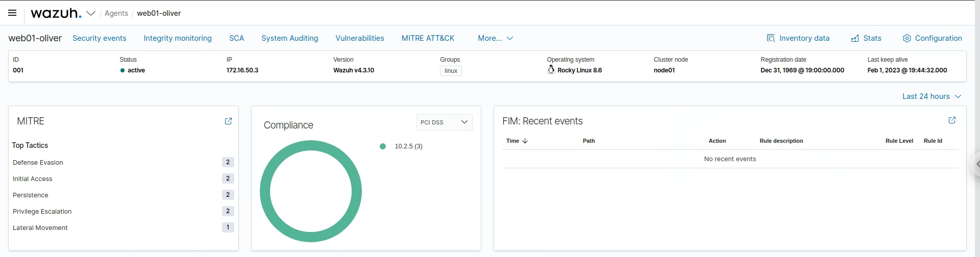Toggle the 10.2.5 legend color dot
The width and height of the screenshot is (980, 257).
coord(383,146)
